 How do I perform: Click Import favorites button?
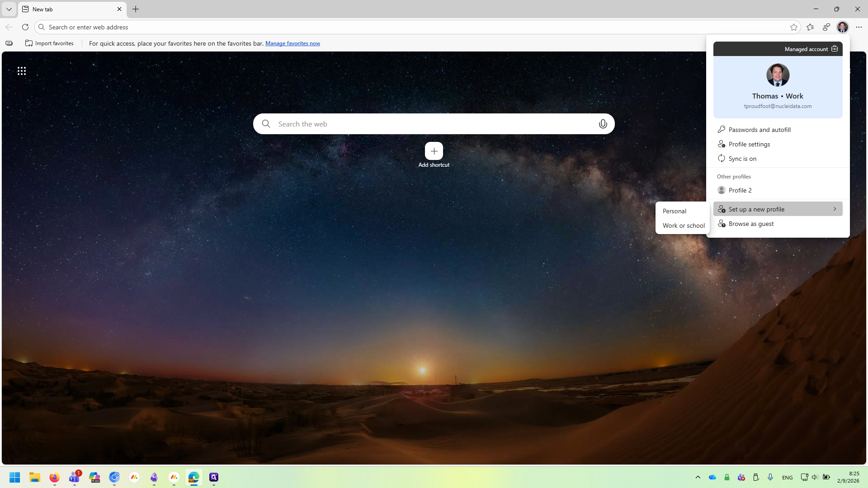pyautogui.click(x=49, y=43)
